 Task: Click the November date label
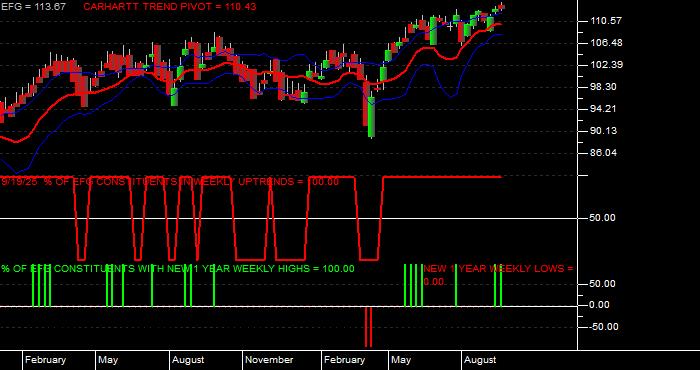(269, 360)
